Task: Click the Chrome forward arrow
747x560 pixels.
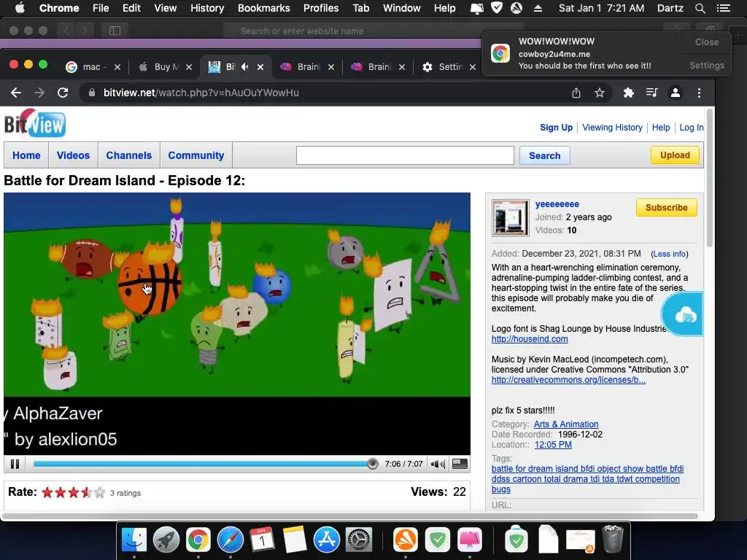Action: [39, 93]
